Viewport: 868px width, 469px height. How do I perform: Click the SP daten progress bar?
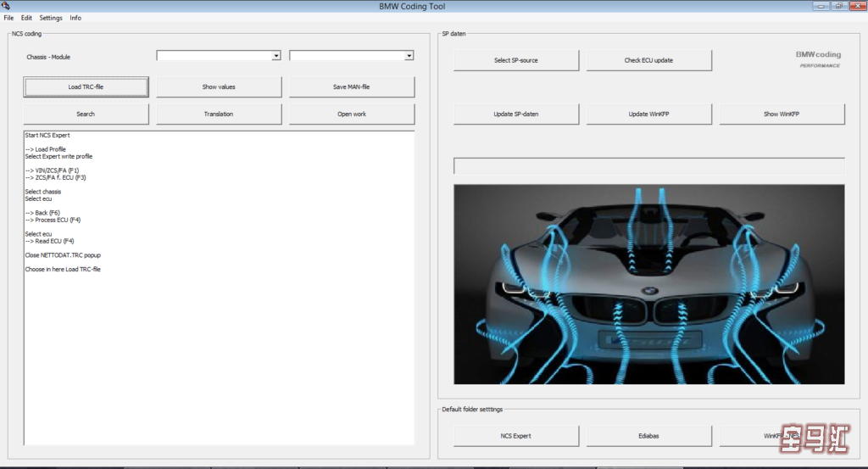pos(648,166)
